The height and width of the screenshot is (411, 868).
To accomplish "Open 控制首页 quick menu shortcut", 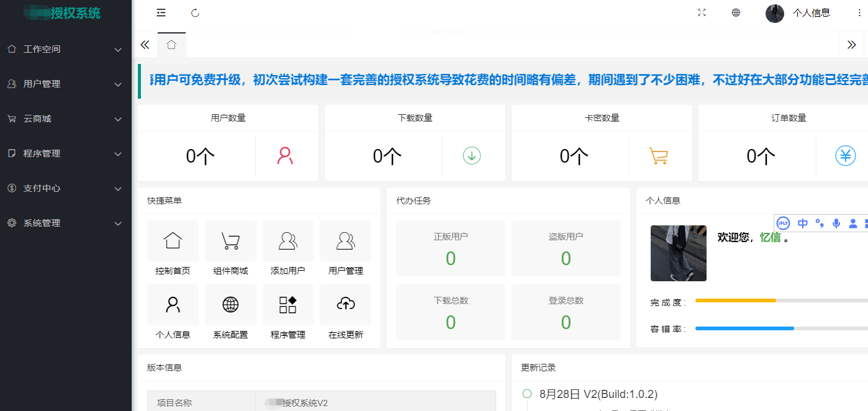I will click(x=173, y=248).
